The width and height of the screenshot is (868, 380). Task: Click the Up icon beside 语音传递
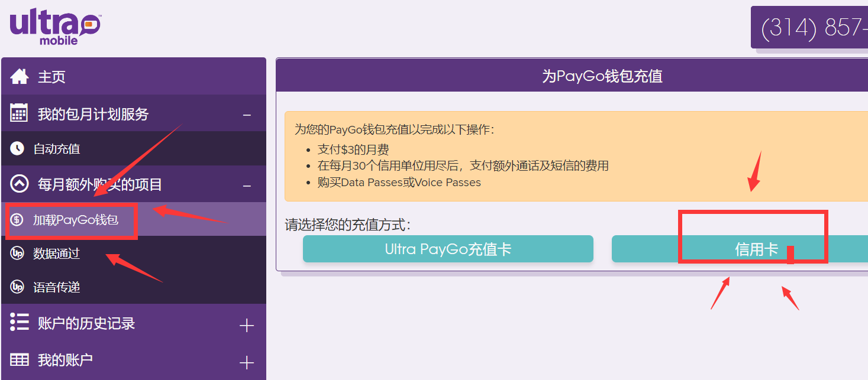pos(17,287)
